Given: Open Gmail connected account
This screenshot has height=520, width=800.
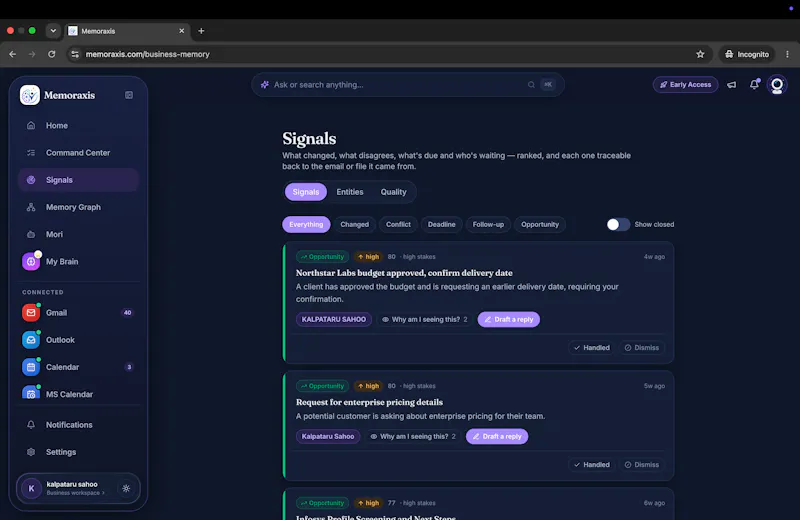Looking at the screenshot, I should pos(78,313).
